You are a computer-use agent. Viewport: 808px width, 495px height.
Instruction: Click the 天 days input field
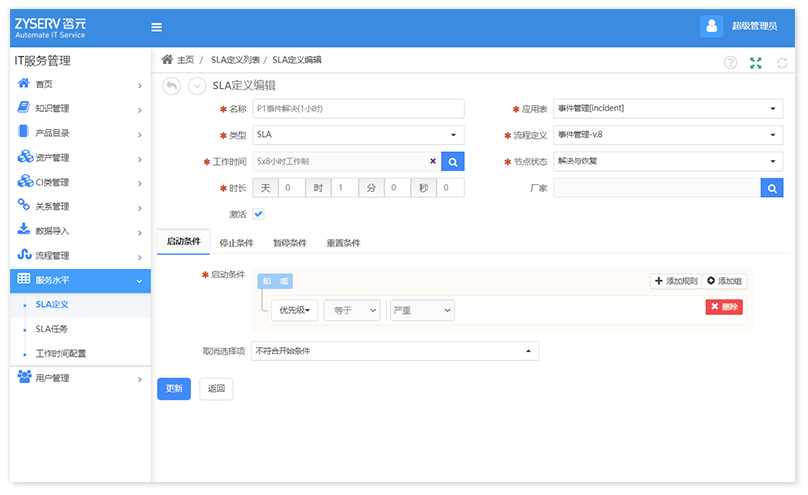[292, 188]
